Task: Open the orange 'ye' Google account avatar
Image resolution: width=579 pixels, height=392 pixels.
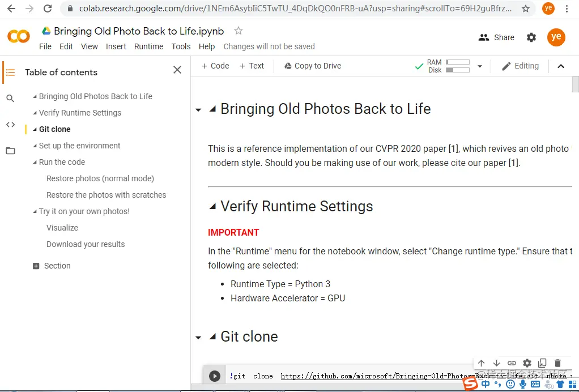Action: pos(556,37)
